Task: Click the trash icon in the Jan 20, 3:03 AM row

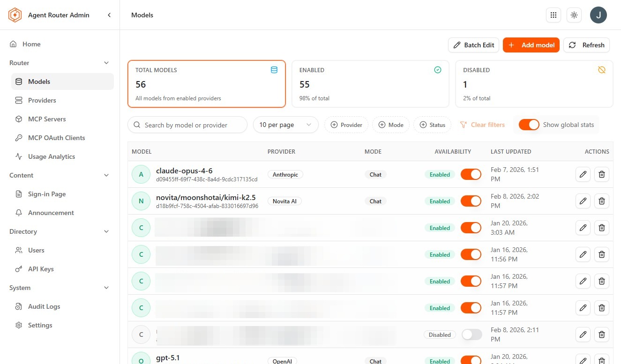Action: [602, 228]
